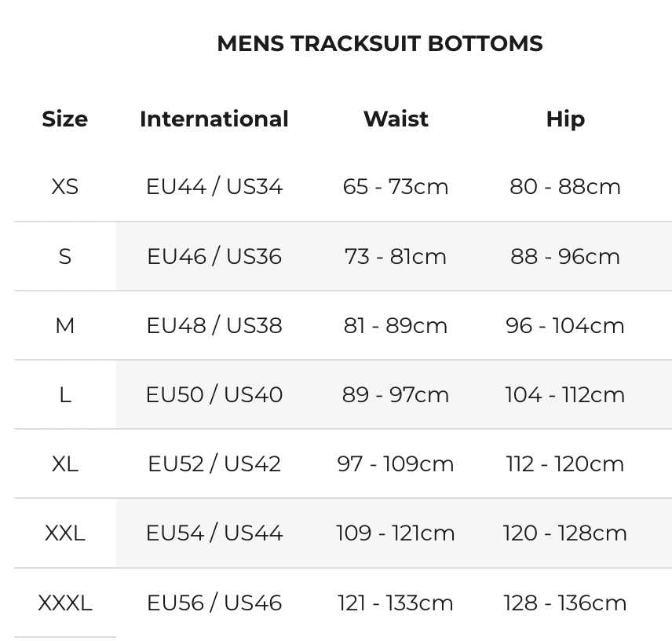Click the EU56 / US46 cell
The image size is (672, 641).
tap(214, 603)
